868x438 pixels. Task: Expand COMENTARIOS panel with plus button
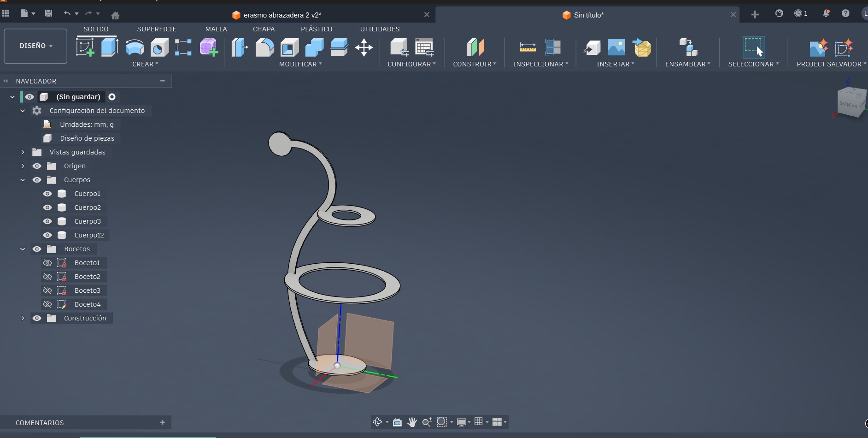click(162, 422)
